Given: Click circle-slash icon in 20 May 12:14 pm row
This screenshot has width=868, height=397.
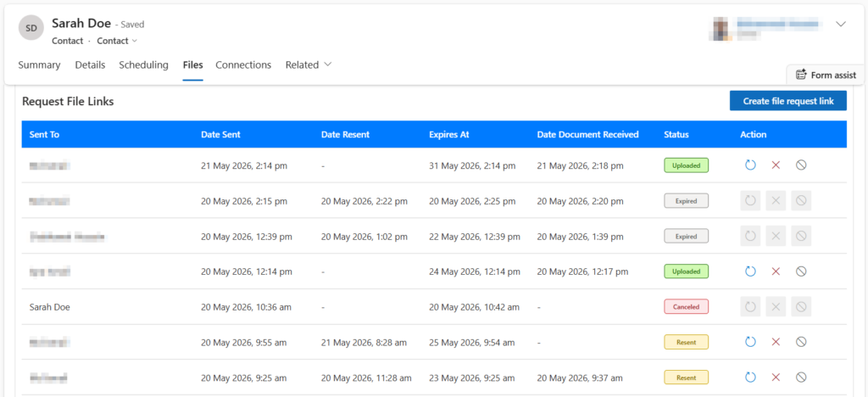Looking at the screenshot, I should pyautogui.click(x=801, y=271).
